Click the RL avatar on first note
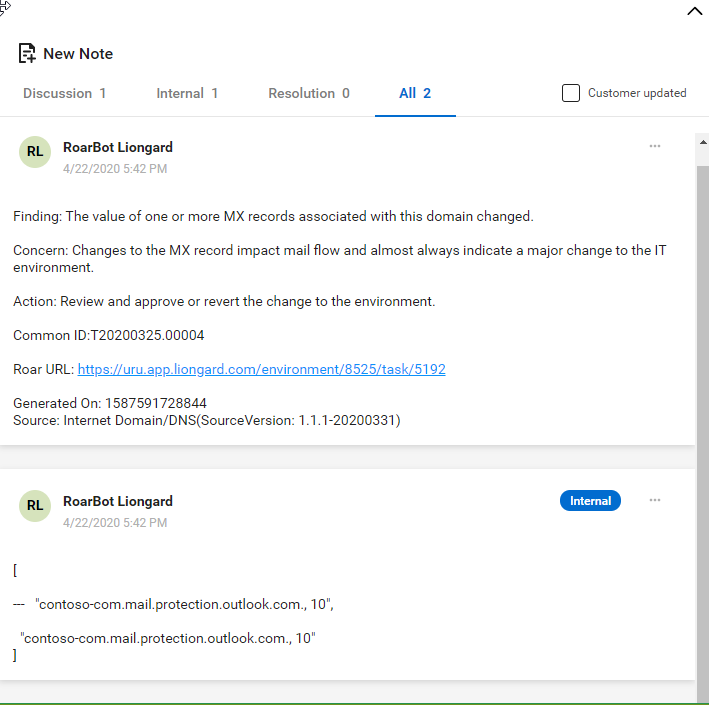The height and width of the screenshot is (705, 709). 35,152
